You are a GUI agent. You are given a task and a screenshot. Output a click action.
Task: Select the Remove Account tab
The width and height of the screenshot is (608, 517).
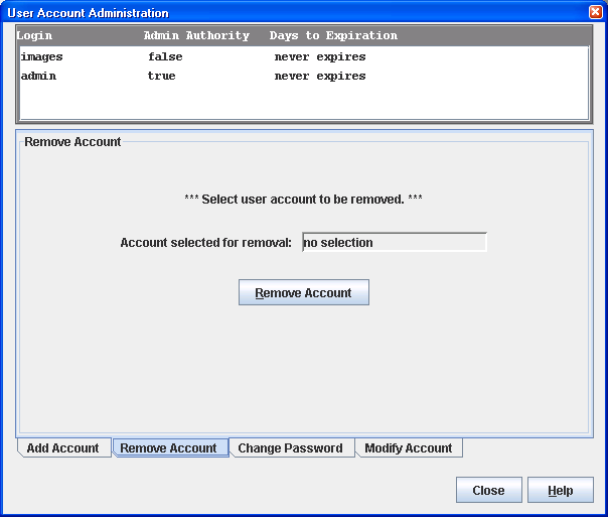(x=170, y=448)
